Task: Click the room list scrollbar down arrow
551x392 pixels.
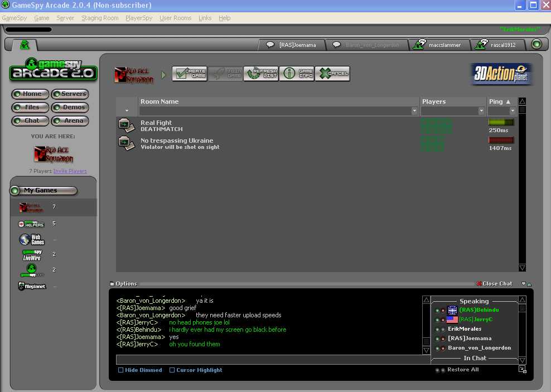Action: (x=522, y=268)
